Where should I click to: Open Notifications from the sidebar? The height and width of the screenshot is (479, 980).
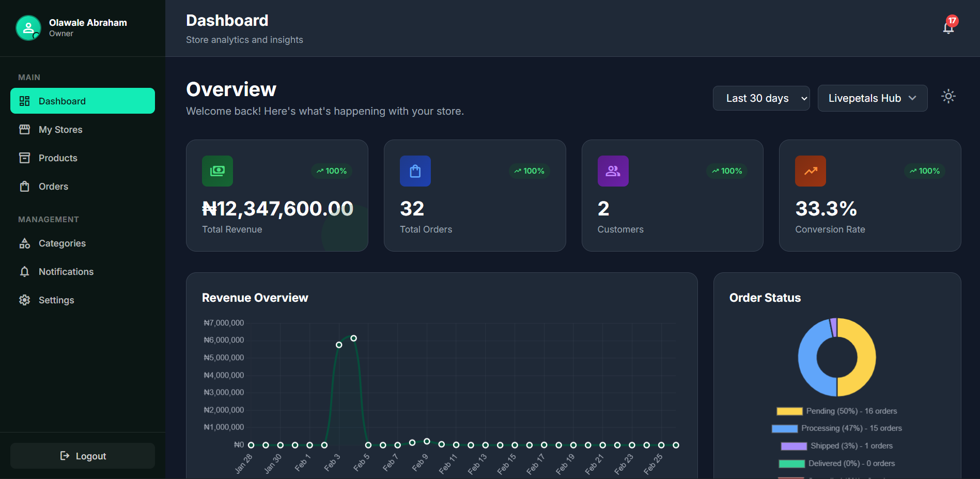[x=66, y=271]
